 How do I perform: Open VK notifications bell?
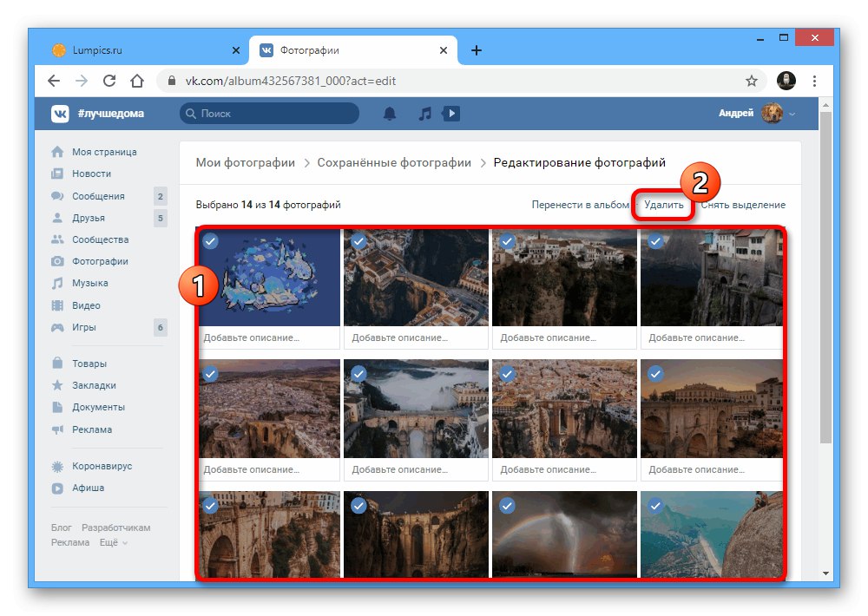pyautogui.click(x=390, y=114)
